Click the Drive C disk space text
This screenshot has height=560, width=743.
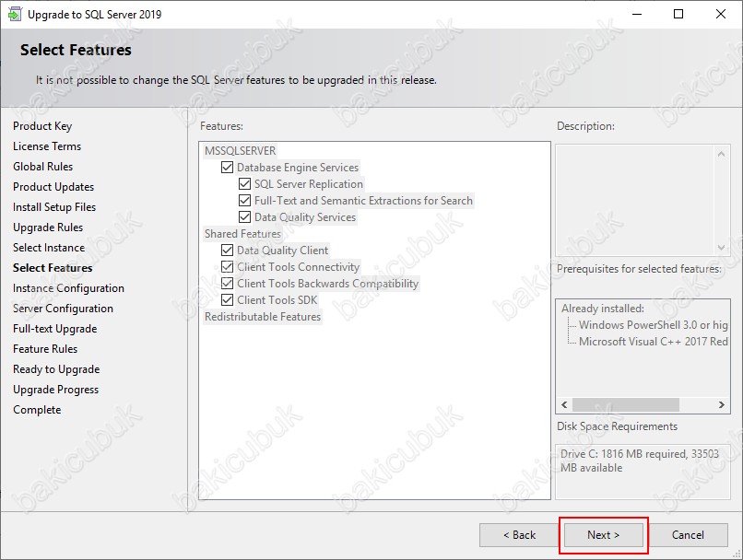639,461
